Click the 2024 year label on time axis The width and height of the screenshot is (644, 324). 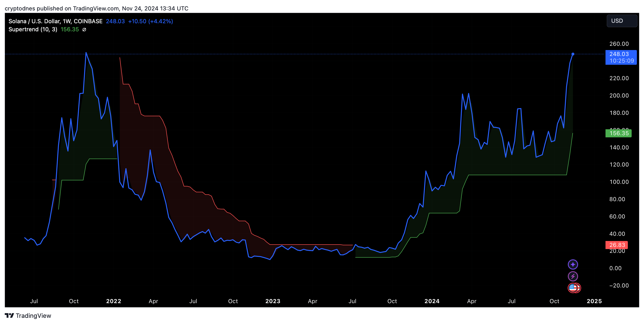pyautogui.click(x=432, y=301)
